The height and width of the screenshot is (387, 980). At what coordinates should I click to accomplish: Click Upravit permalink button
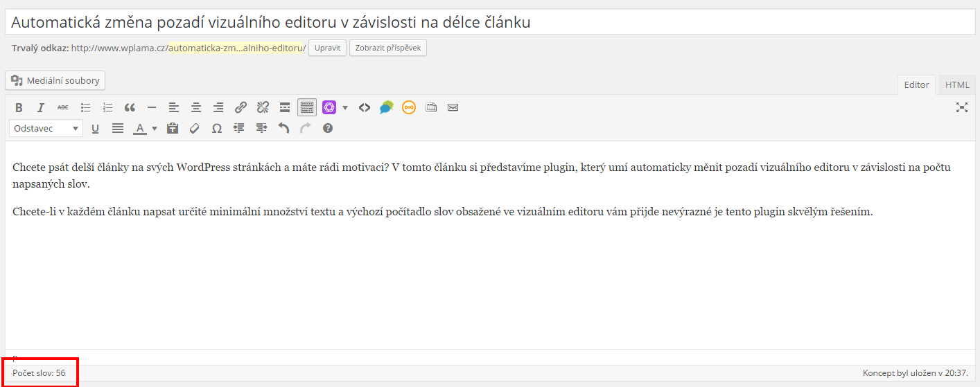click(x=327, y=48)
